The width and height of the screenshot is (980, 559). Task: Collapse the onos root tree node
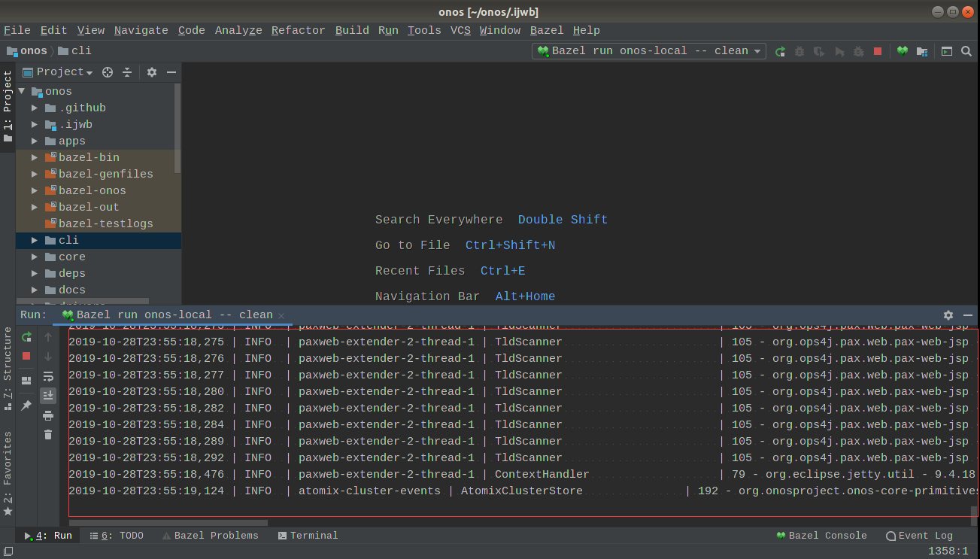pos(22,92)
